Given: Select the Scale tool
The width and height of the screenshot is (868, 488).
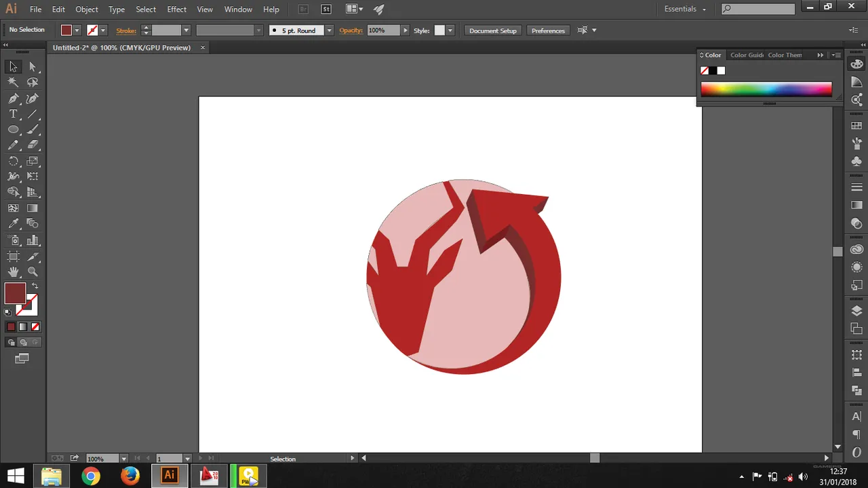Looking at the screenshot, I should 33,162.
